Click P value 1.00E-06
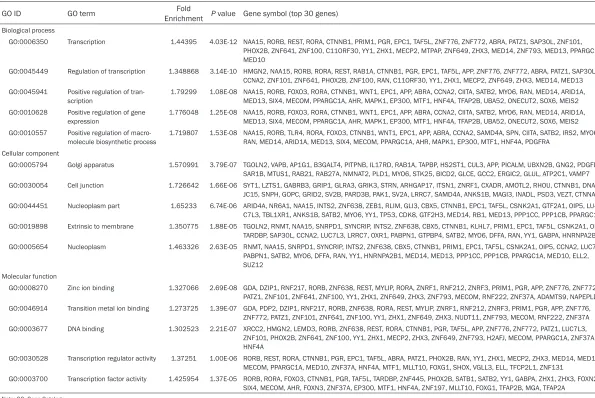Viewport: 595px width, 398px height. [x=223, y=358]
